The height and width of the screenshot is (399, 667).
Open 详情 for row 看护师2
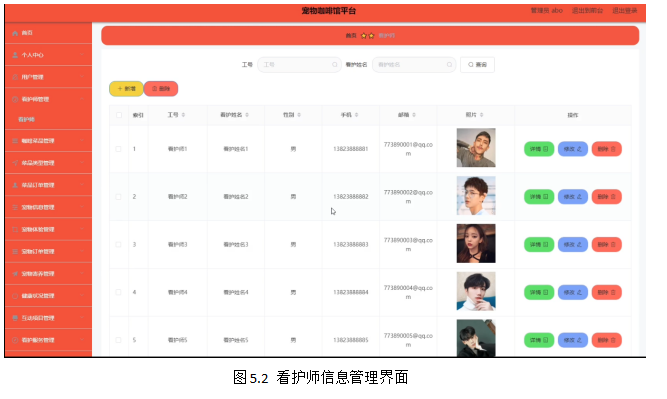539,197
